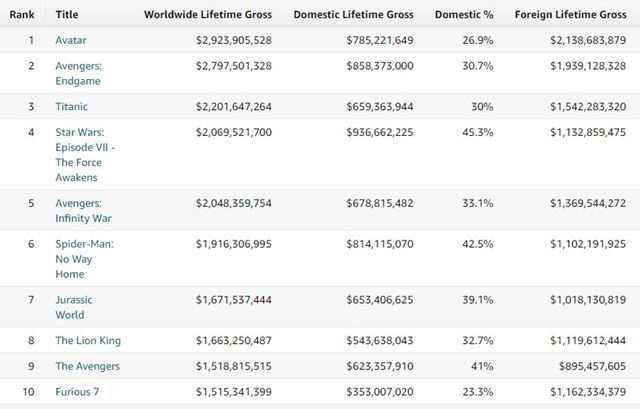The height and width of the screenshot is (409, 640).
Task: Click Titanic's domestic gross $659,363,944 cell
Action: (x=369, y=106)
